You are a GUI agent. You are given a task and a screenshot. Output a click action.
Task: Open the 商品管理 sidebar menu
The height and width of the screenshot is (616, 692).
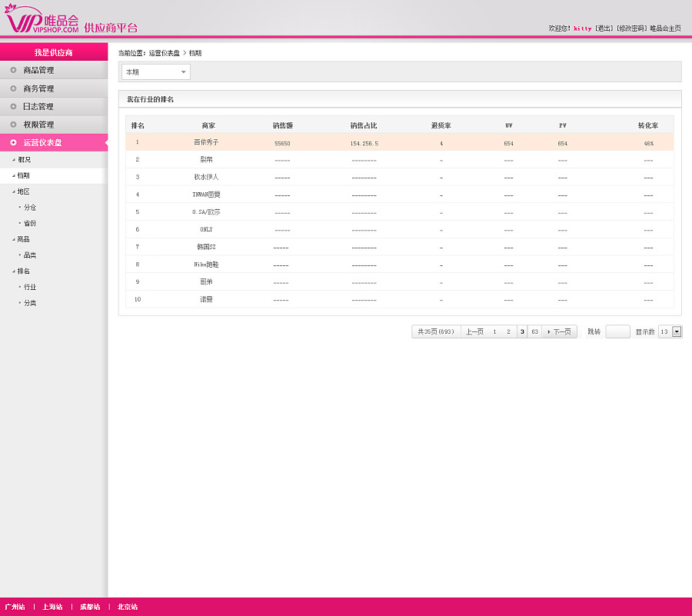point(54,70)
